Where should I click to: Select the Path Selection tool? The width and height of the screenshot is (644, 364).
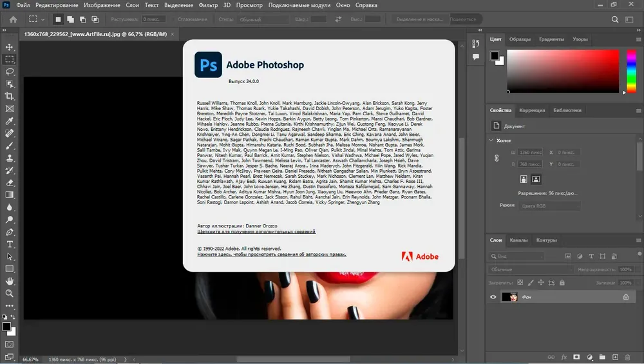(10, 256)
